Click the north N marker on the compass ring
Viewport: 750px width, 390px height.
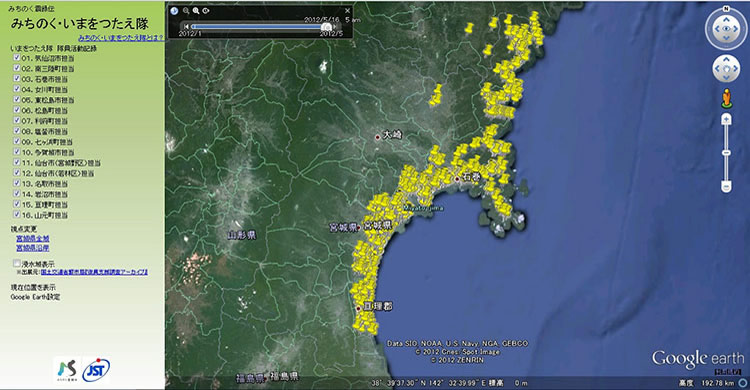click(x=726, y=9)
